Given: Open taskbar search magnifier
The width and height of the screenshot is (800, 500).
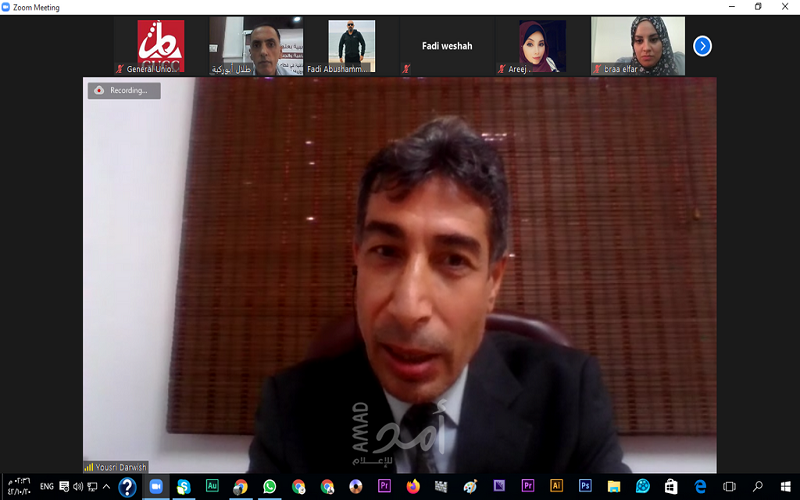Looking at the screenshot, I should point(758,487).
